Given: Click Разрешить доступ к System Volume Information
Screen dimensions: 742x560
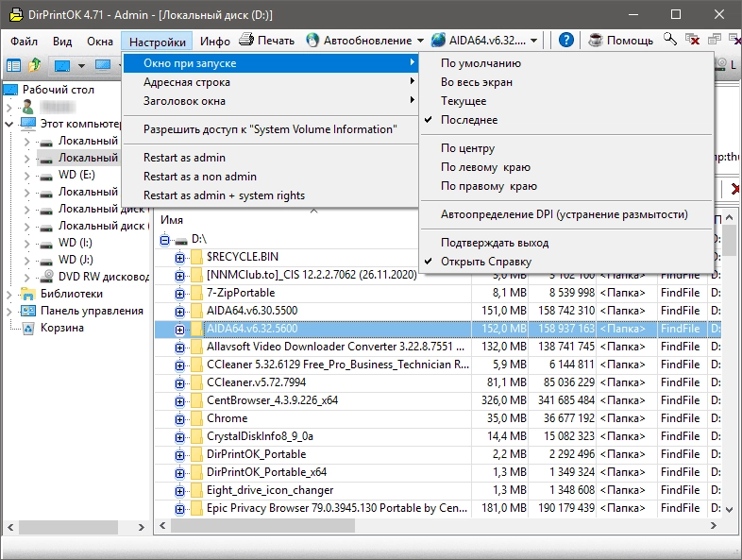Looking at the screenshot, I should (270, 129).
